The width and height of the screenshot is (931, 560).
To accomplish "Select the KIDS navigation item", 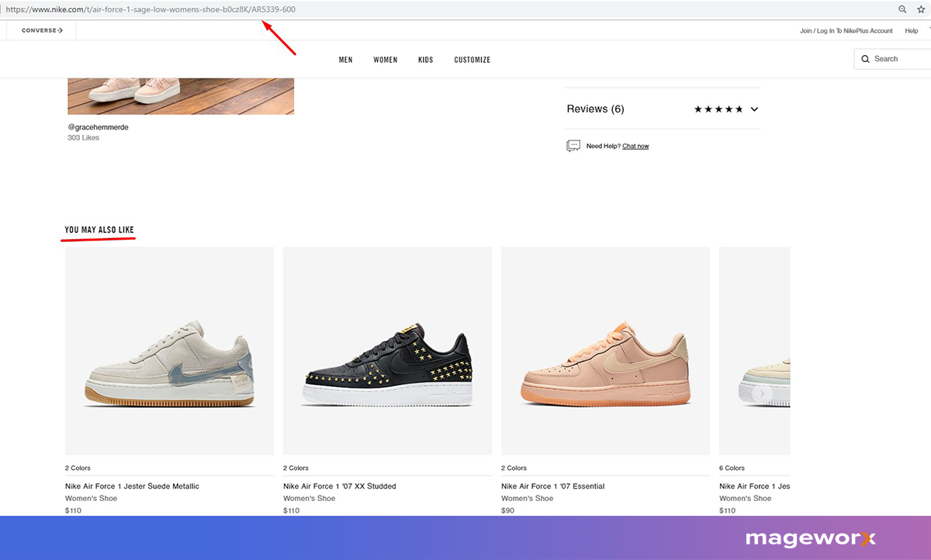I will click(425, 59).
